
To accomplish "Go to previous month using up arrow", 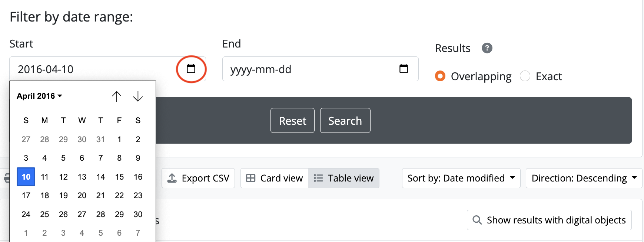I will tap(117, 97).
